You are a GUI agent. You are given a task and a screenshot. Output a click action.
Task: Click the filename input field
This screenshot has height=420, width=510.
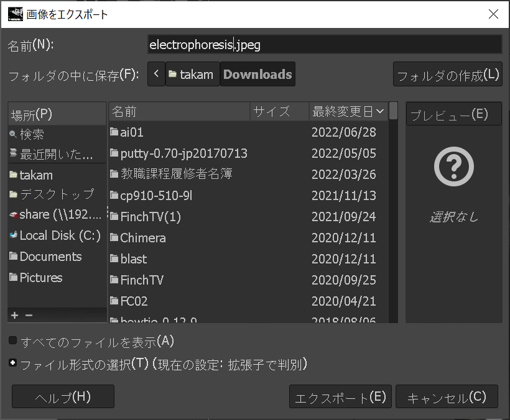[x=323, y=45]
